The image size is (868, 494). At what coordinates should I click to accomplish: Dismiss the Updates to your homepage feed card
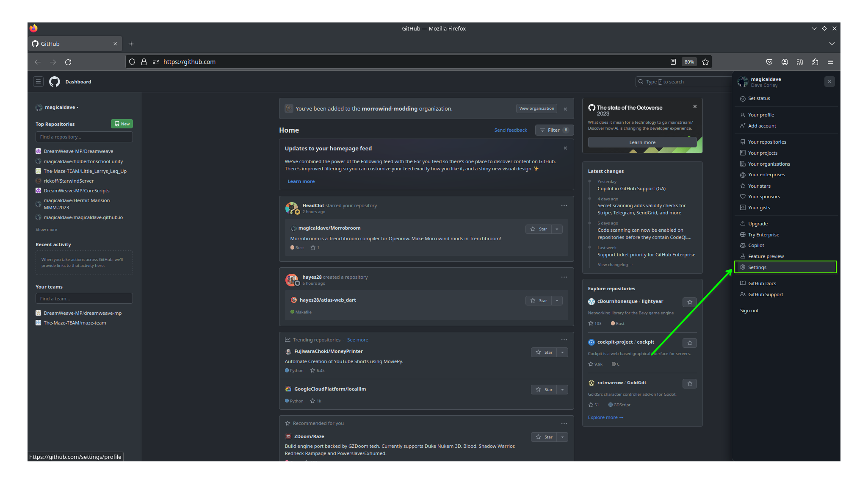tap(565, 148)
